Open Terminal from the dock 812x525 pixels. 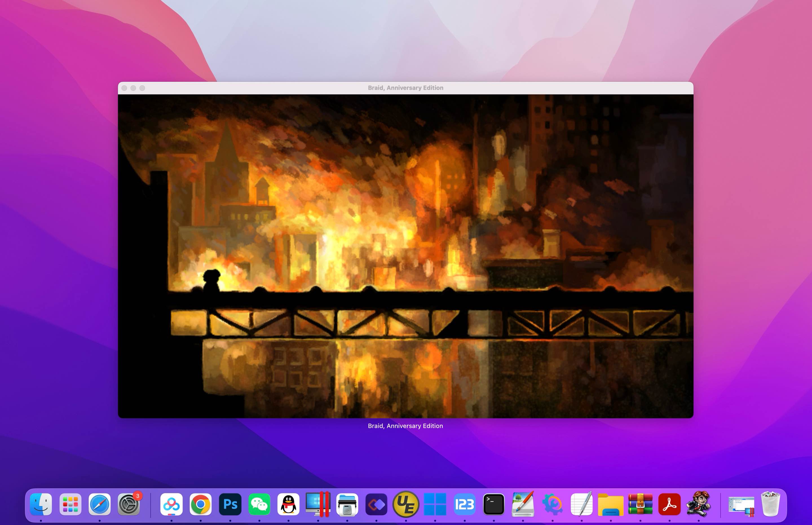click(x=494, y=504)
